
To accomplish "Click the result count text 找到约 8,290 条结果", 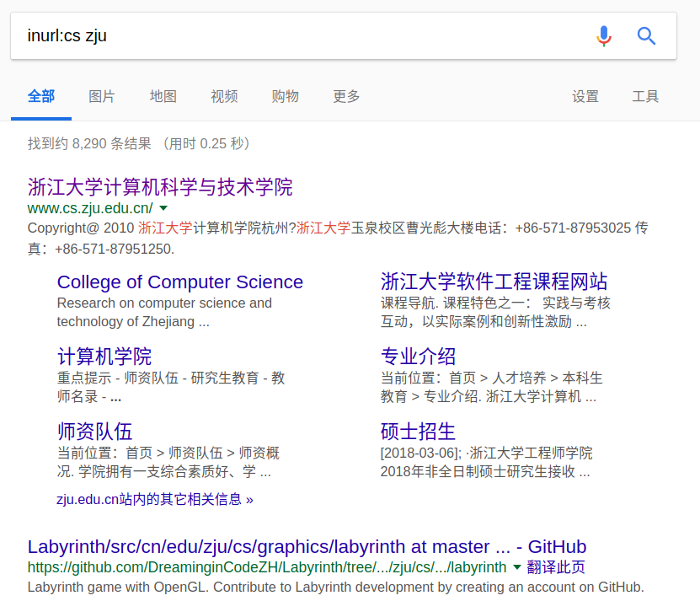I will (x=89, y=144).
